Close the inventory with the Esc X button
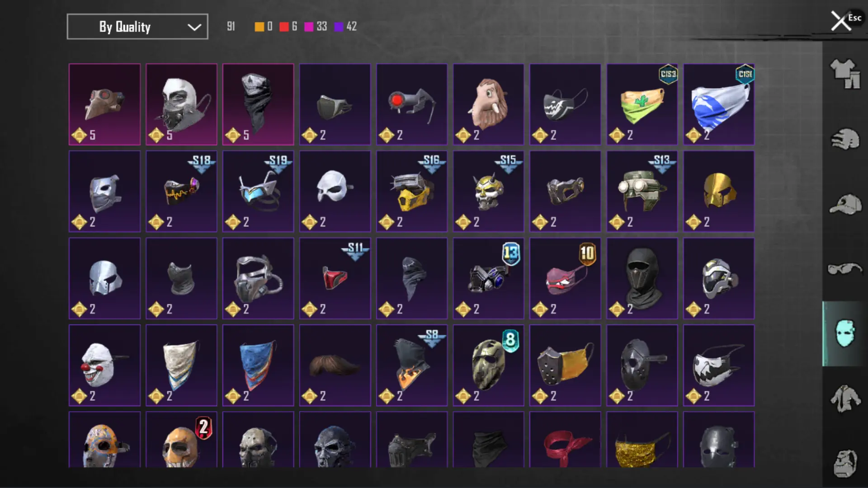This screenshot has height=488, width=868. pyautogui.click(x=841, y=21)
